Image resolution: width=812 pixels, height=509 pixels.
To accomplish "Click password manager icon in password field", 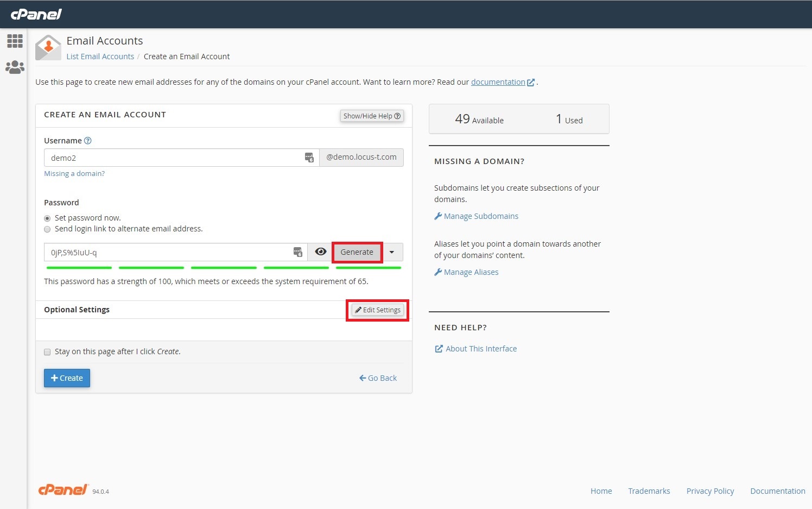I will tap(297, 252).
